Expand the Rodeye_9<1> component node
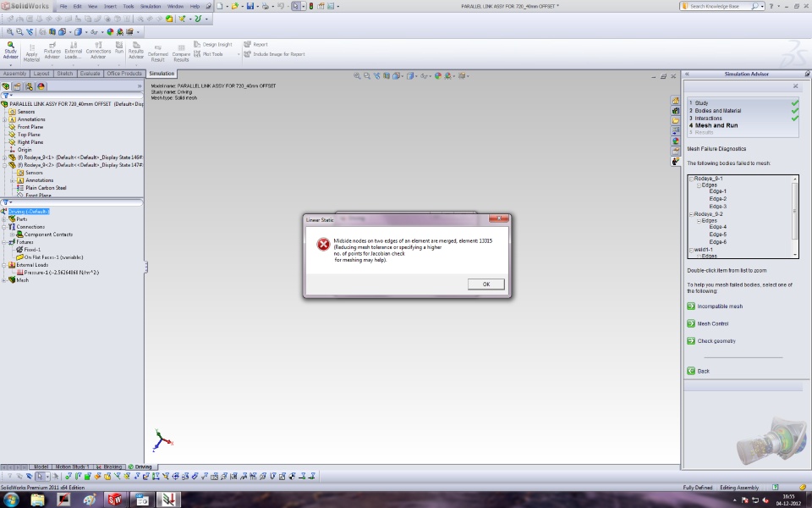This screenshot has height=508, width=812. [5, 157]
